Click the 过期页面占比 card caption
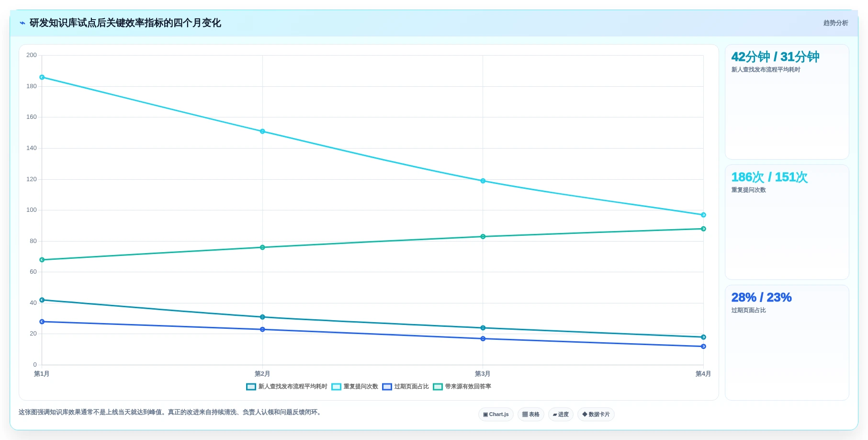This screenshot has height=440, width=868. (748, 310)
